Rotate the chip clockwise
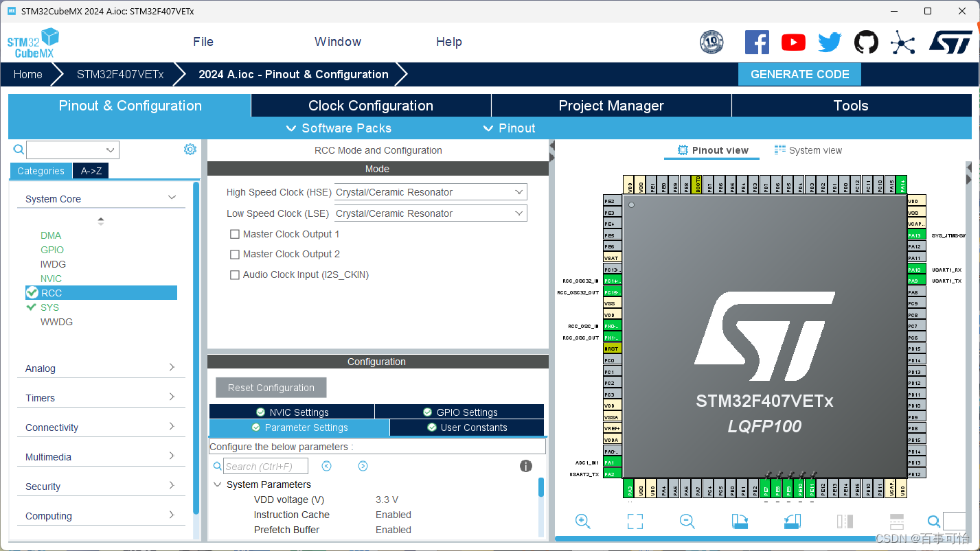Screen dimensions: 980x551 (739, 521)
